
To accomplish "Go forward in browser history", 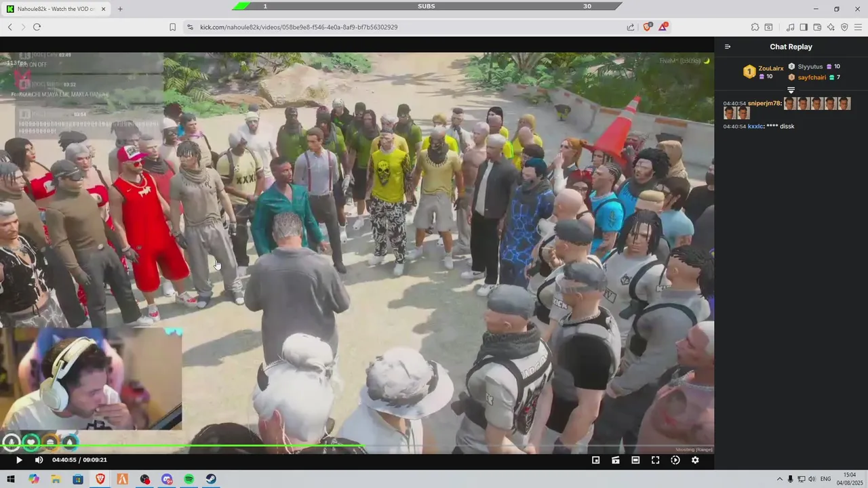I will pos(23,27).
